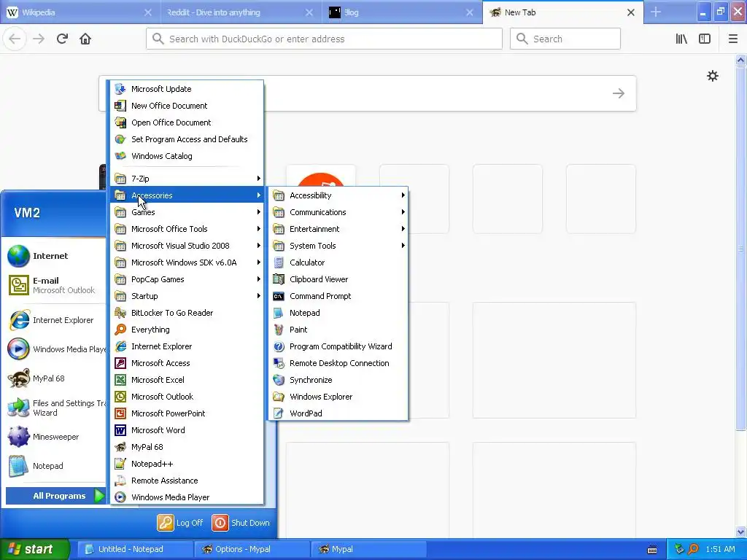Click the toolbar Search box
Viewport: 747px width, 560px height.
click(565, 39)
